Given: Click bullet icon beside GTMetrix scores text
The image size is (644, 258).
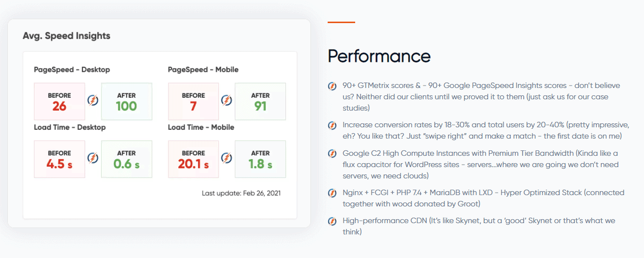Looking at the screenshot, I should (x=332, y=86).
